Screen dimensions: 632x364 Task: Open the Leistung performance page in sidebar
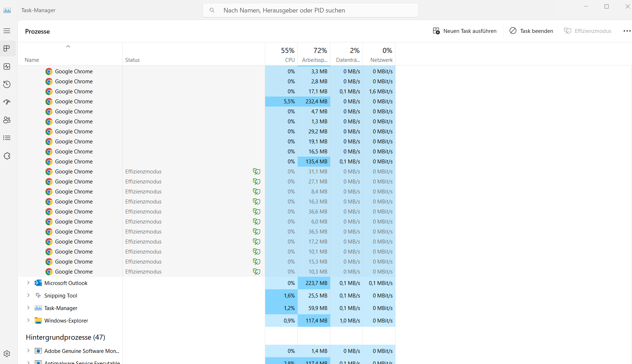7,67
